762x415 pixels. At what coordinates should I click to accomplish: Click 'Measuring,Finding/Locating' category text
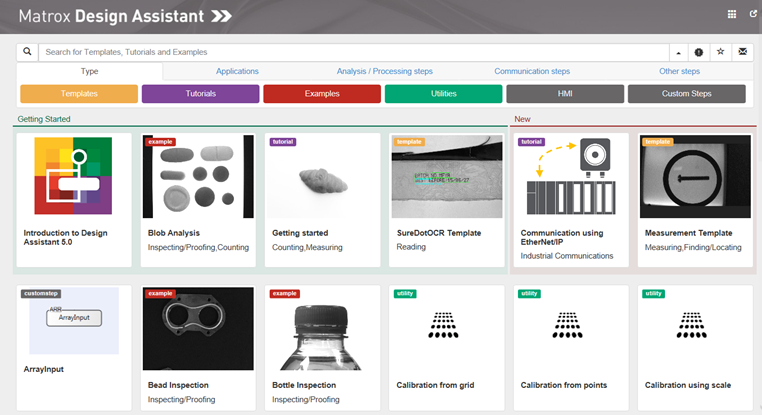click(x=693, y=247)
